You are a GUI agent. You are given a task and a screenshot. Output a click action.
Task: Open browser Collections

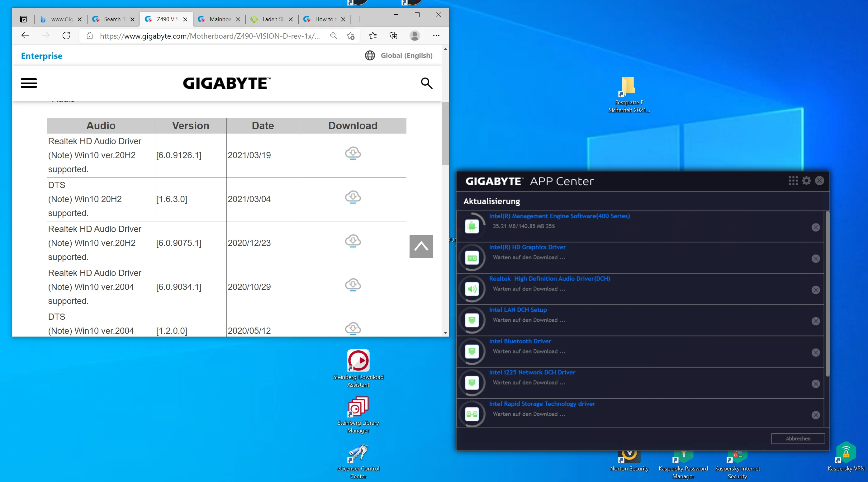[393, 36]
